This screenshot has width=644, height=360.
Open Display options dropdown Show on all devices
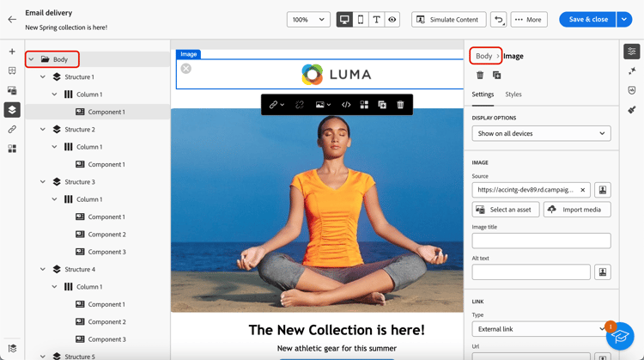541,133
